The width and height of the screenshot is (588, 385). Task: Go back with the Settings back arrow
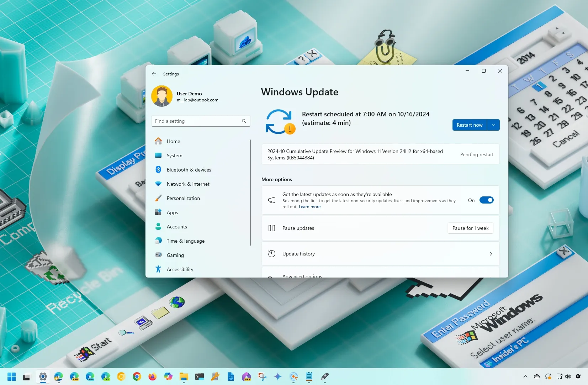point(154,74)
